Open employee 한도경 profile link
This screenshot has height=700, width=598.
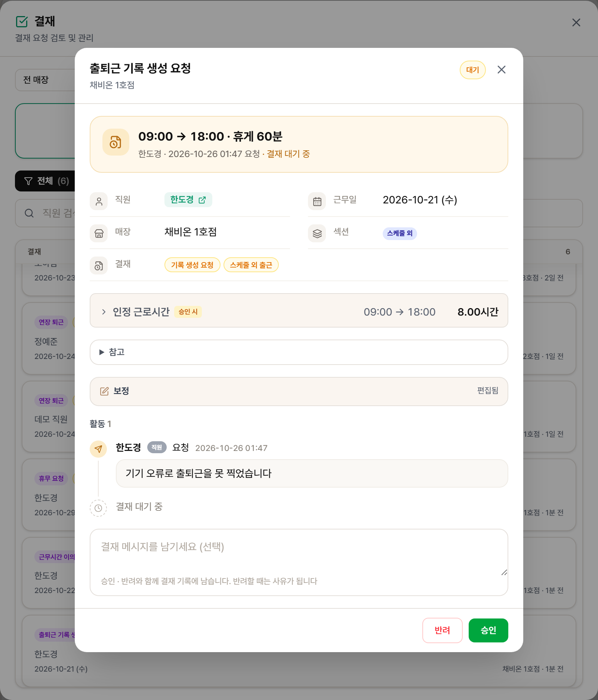click(188, 200)
